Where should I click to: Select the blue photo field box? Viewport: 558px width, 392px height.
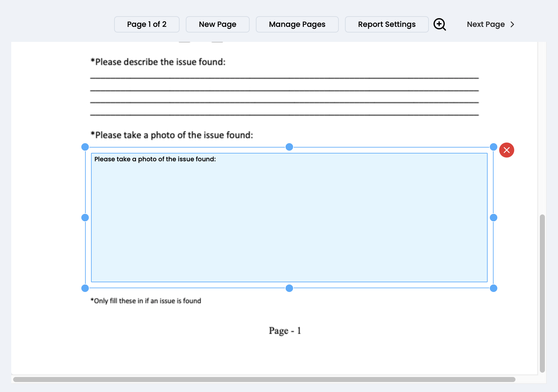[x=289, y=219]
